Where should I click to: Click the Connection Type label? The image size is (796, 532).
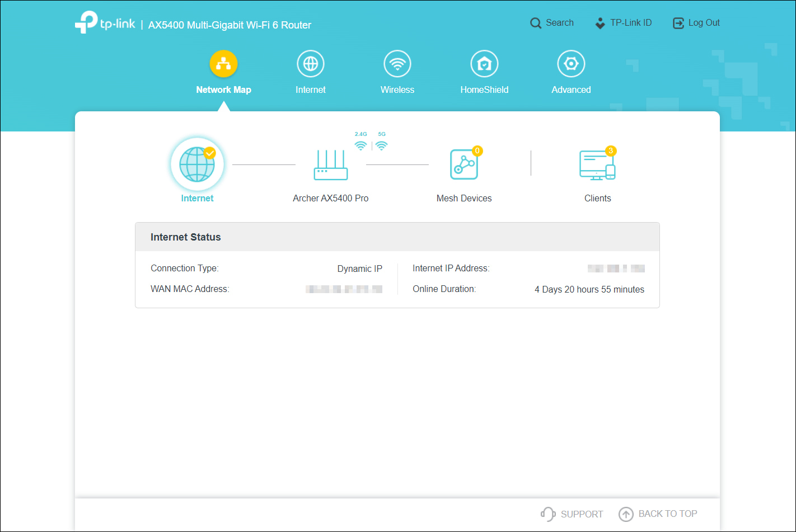(185, 269)
